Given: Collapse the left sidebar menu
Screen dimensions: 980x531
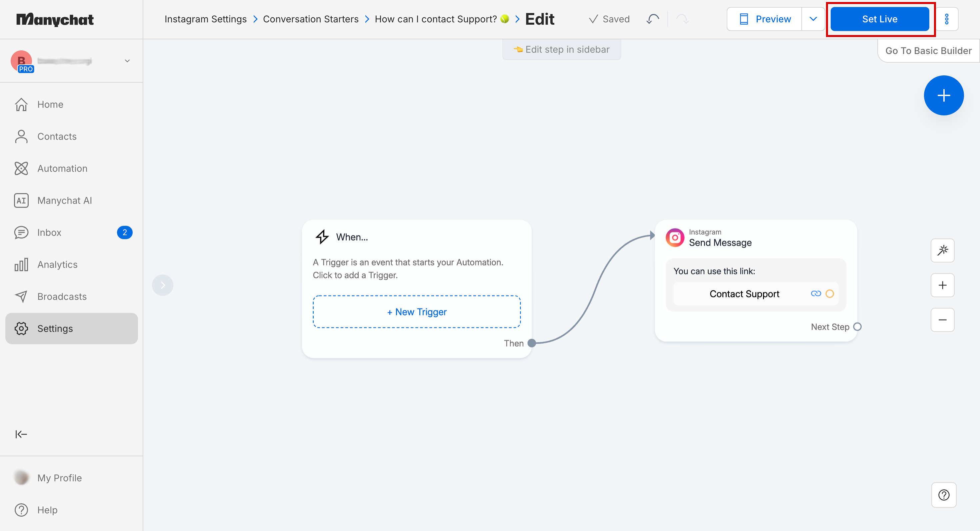Looking at the screenshot, I should pyautogui.click(x=21, y=434).
